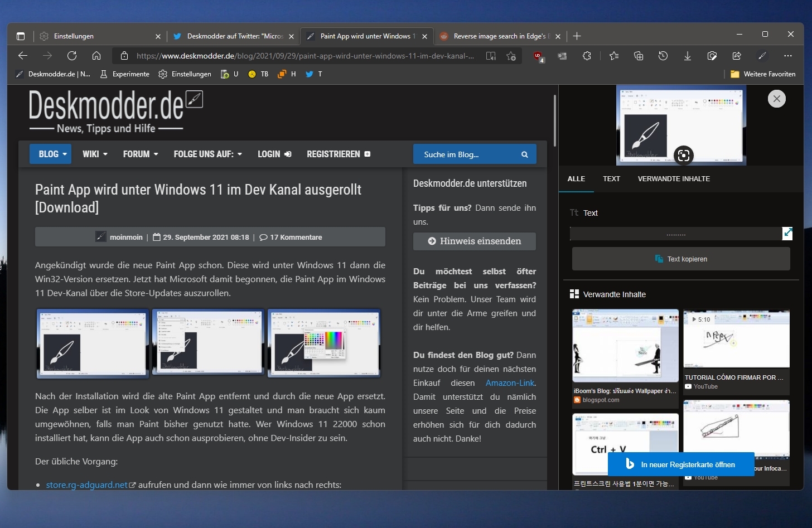Click the Text kopieren button
Screen dimensions: 812x528
point(681,259)
